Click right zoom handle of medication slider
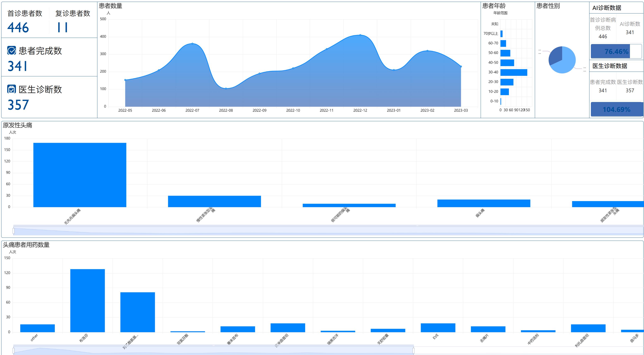 [413, 350]
